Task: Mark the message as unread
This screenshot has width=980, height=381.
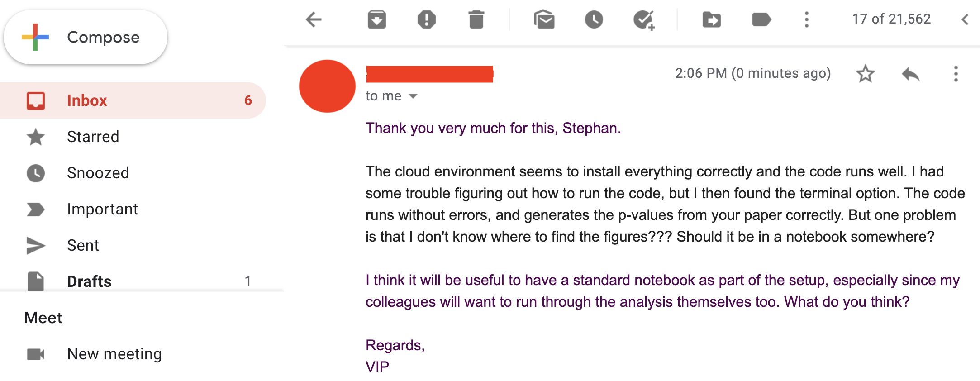Action: [544, 19]
